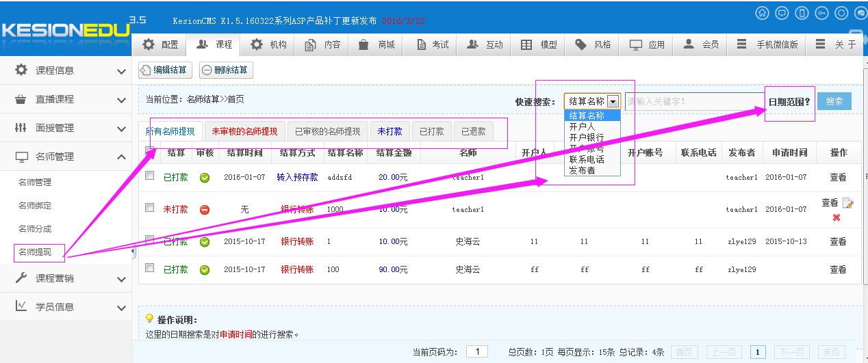Screen dimensions: 868x363
Task: Click the refresh icon in top header
Action: 842,13
